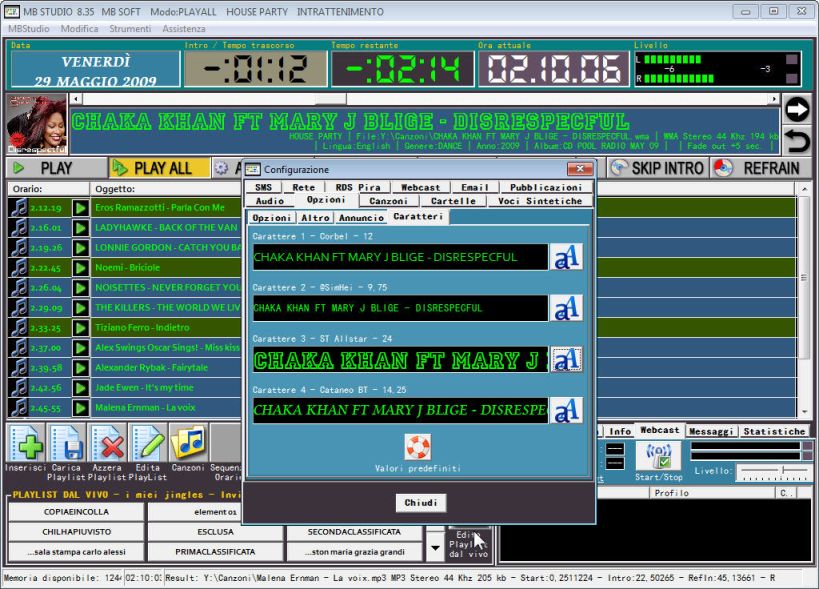This screenshot has height=589, width=819.
Task: Restore default values with the lifebuoy icon
Action: click(x=418, y=446)
